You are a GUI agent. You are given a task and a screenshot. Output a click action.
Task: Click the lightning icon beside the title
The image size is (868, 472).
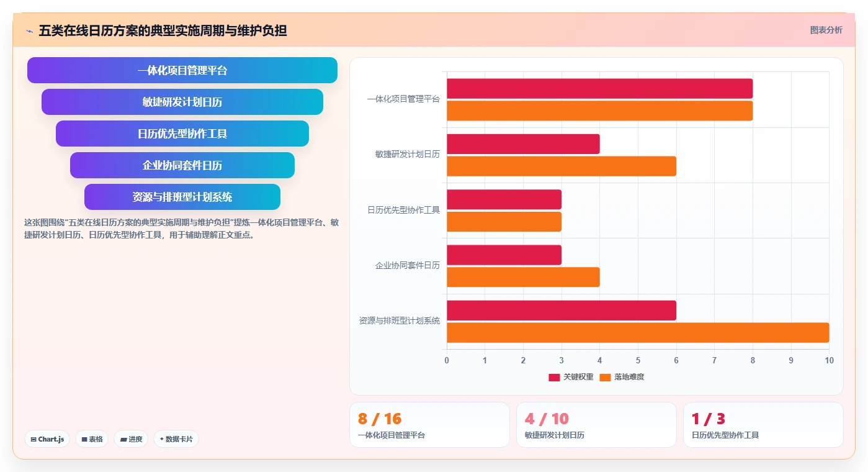[29, 30]
